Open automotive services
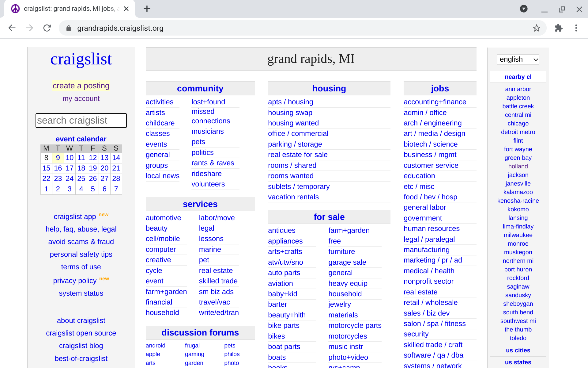This screenshot has height=368, width=588. tap(163, 218)
